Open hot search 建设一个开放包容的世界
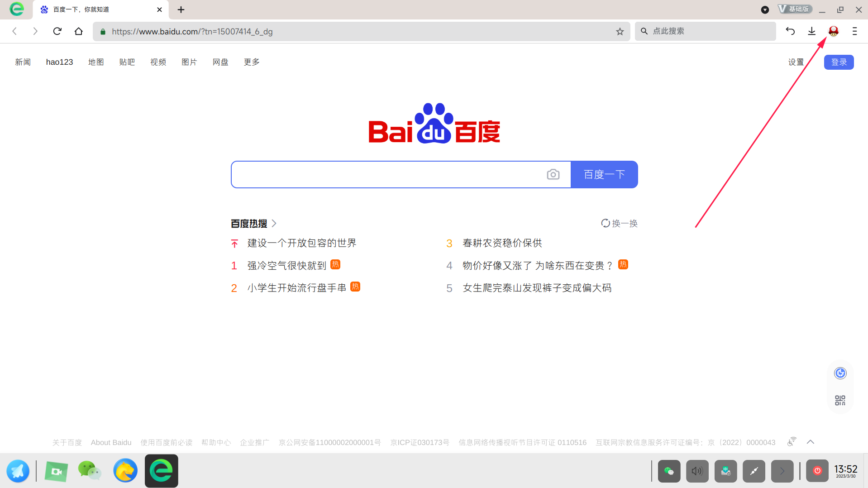Viewport: 868px width, 488px height. point(302,243)
